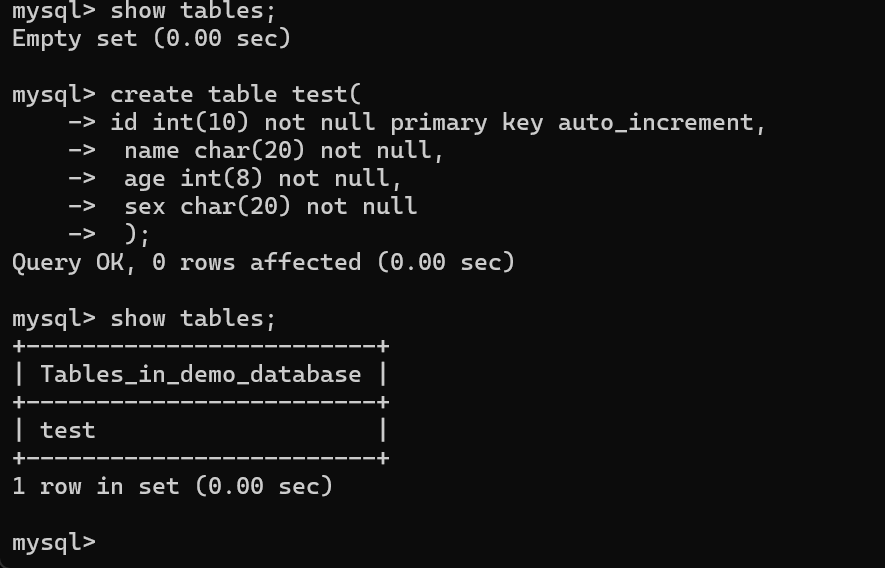
Task: Click the first 'show tables;' command
Action: 192,11
